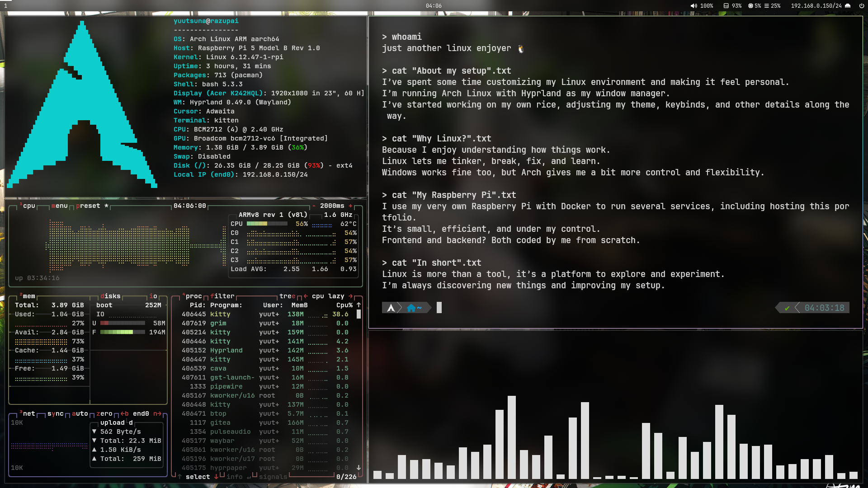The height and width of the screenshot is (488, 868).
Task: Click the prompt timestamp 04:03:18
Action: 825,308
